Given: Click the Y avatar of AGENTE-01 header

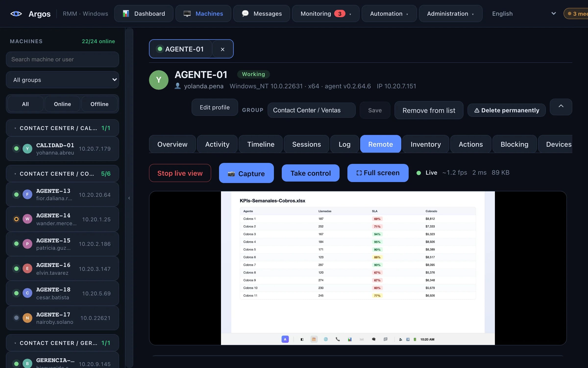Looking at the screenshot, I should tap(159, 80).
